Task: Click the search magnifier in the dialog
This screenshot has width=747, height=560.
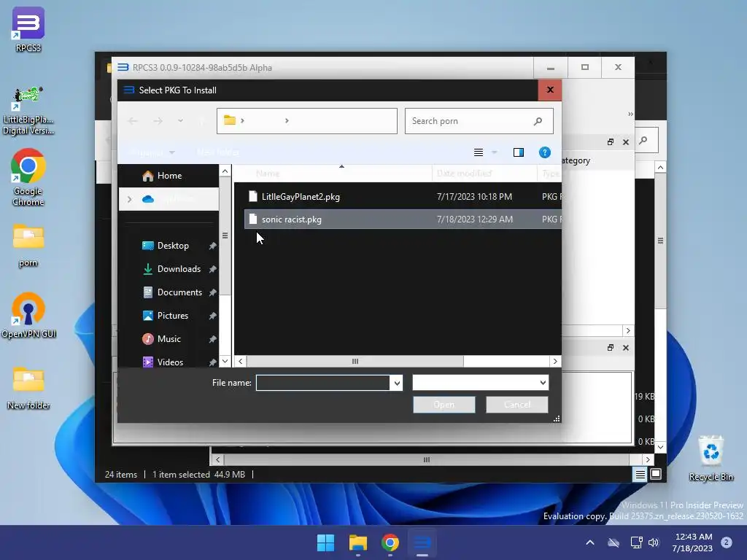Action: point(538,121)
